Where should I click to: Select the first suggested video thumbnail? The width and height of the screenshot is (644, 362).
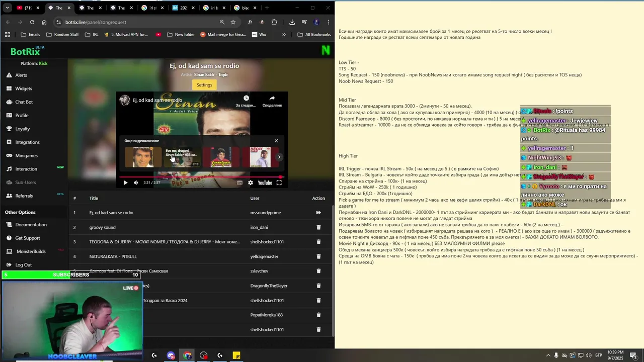(x=143, y=157)
